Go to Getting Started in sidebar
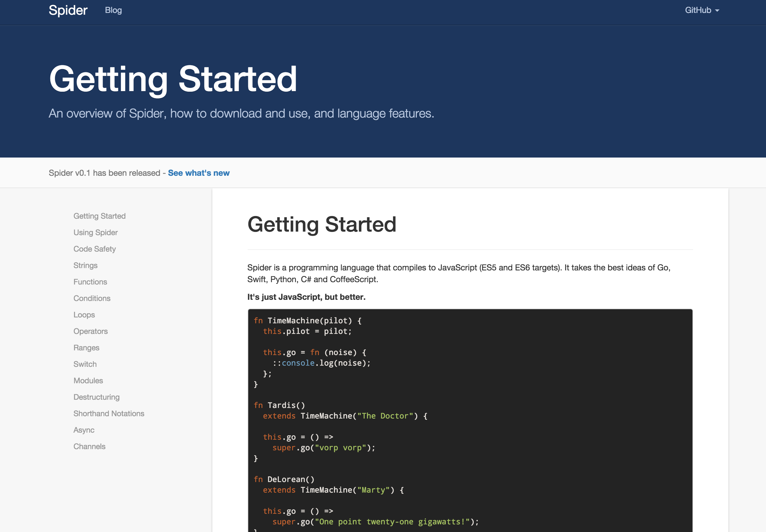 pyautogui.click(x=99, y=216)
